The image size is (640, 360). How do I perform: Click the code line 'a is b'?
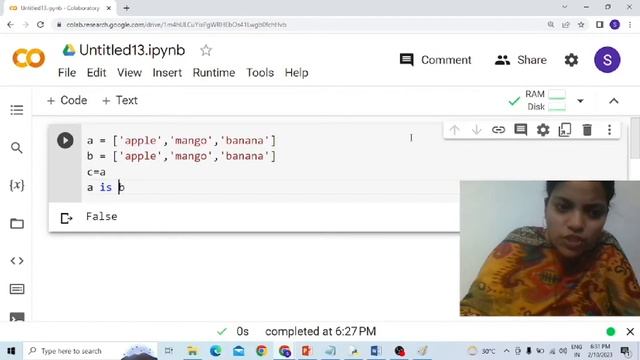click(x=106, y=187)
